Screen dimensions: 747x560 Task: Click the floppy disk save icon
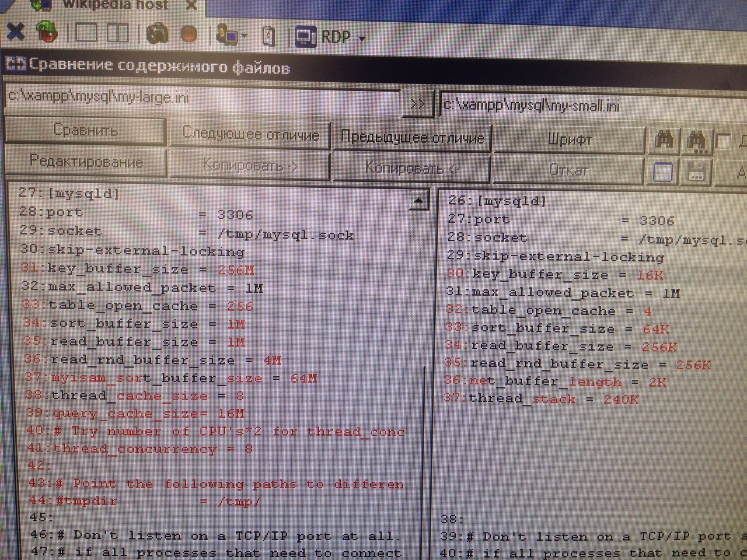tap(696, 173)
